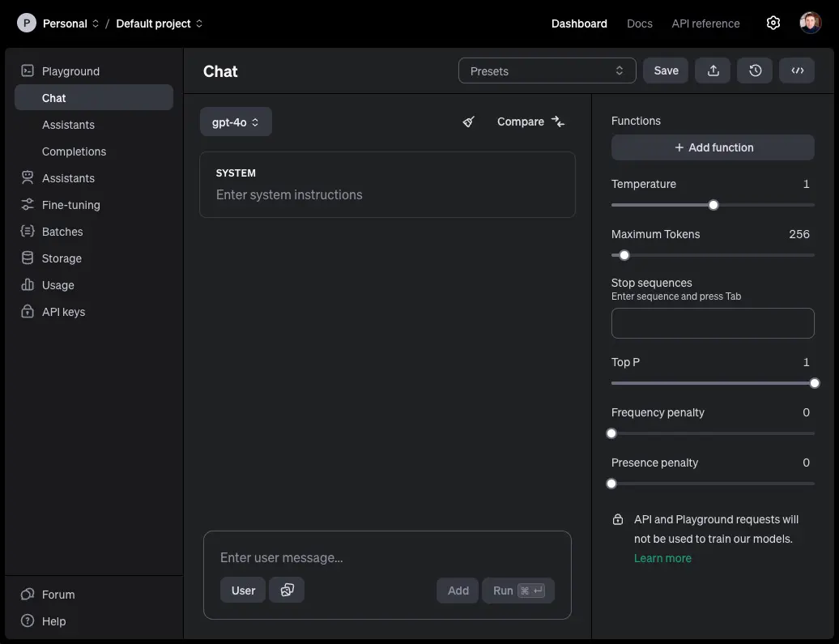Click the attach images icon beside User

tap(287, 591)
